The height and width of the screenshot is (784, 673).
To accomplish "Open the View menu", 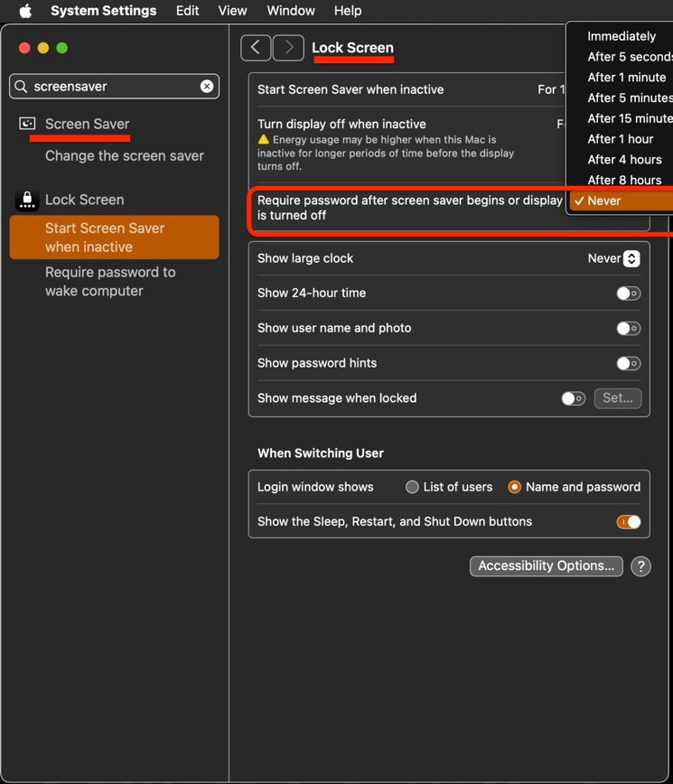I will coord(232,11).
